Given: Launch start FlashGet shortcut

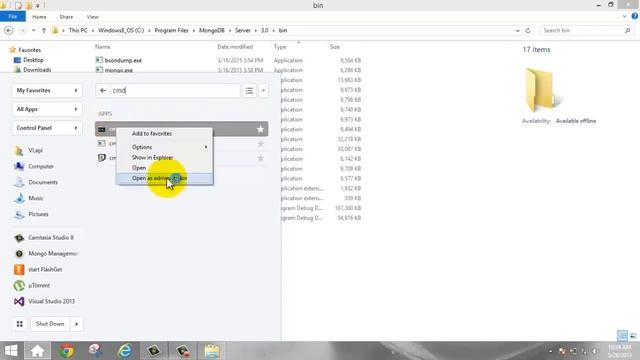Looking at the screenshot, I should point(38,269).
